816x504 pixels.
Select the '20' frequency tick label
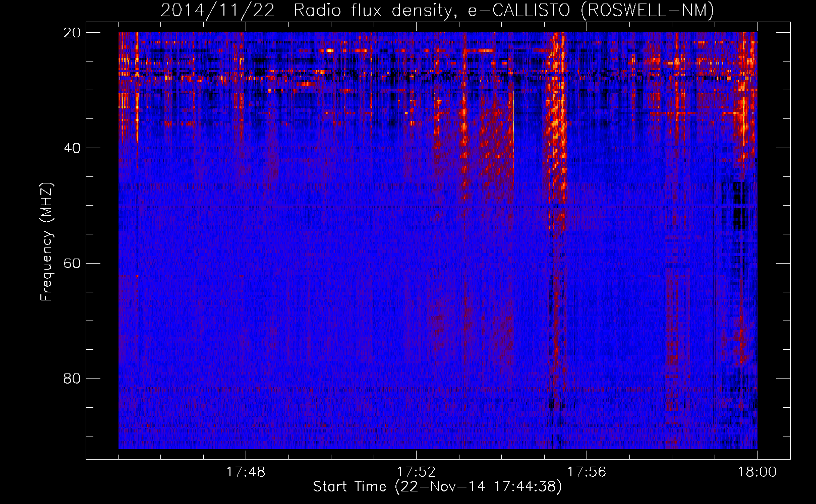[x=72, y=33]
